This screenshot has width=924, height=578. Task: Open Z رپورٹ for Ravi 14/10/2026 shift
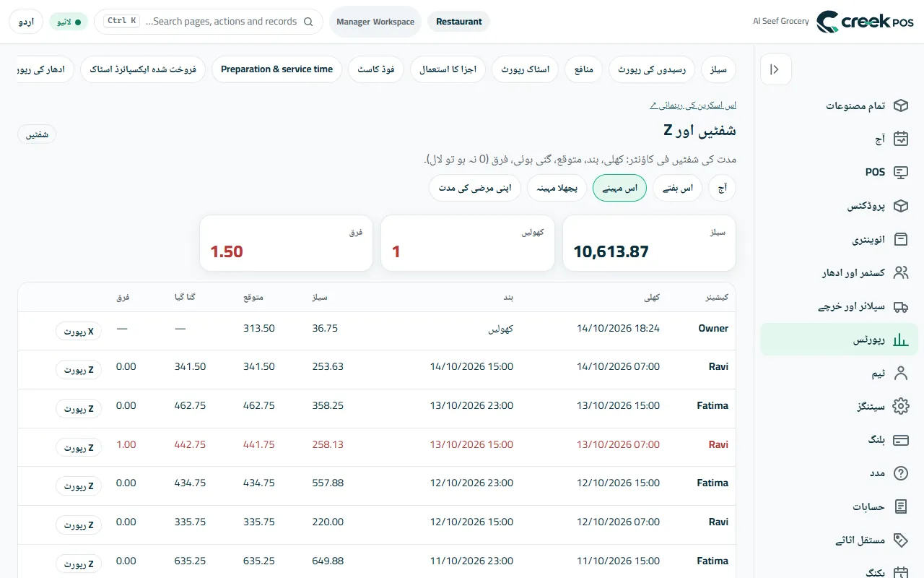tap(79, 370)
